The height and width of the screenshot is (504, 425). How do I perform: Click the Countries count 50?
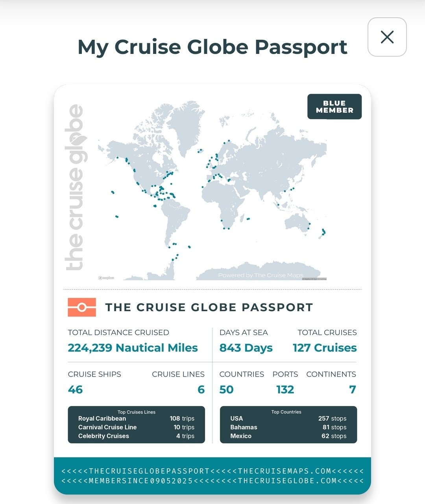tap(226, 390)
